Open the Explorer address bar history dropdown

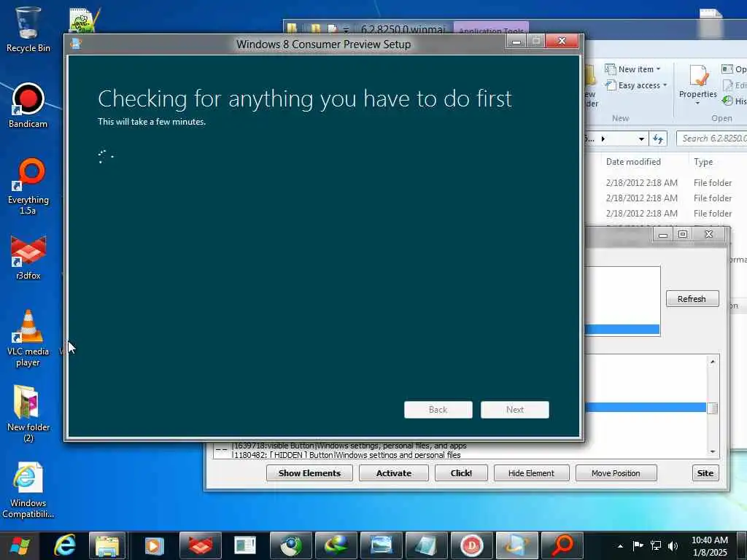click(x=641, y=139)
